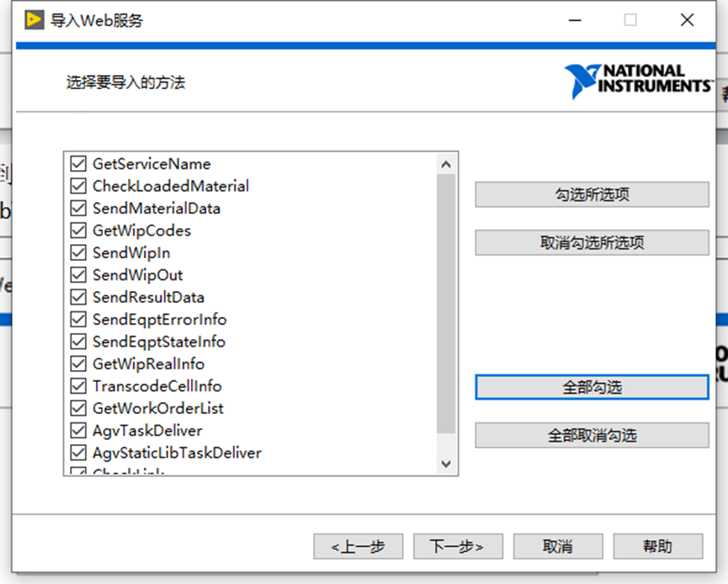Click 下一步> to continue the wizard
Screen dimensions: 728x584
pyautogui.click(x=458, y=546)
